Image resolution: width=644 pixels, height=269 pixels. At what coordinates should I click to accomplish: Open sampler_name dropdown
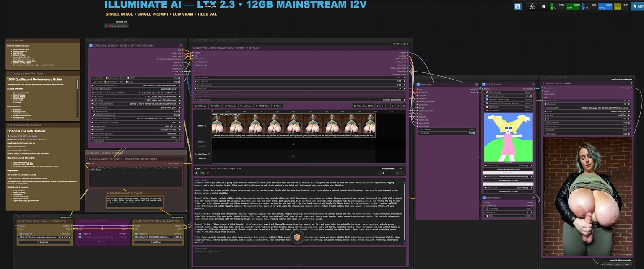(x=136, y=126)
